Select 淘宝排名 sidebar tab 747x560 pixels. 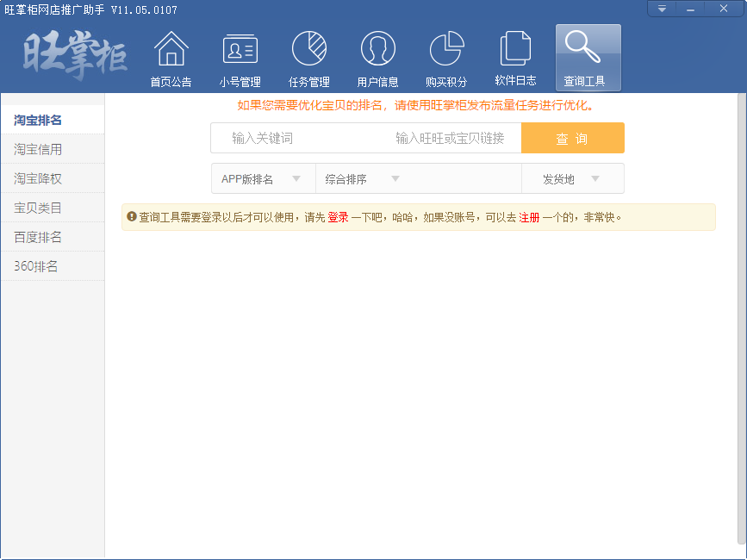pyautogui.click(x=53, y=120)
